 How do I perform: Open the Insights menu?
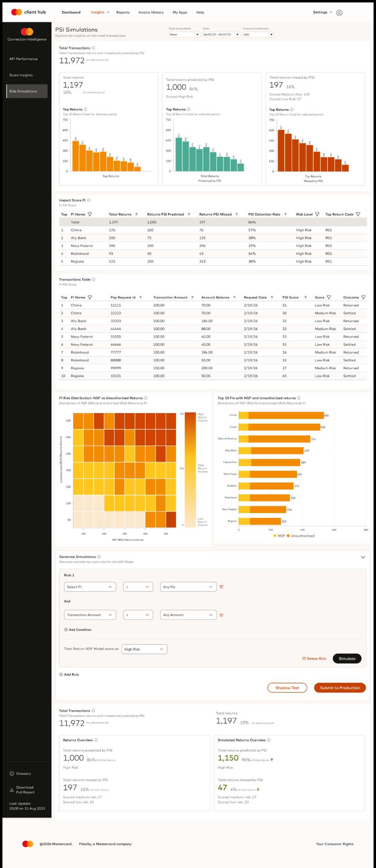100,12
